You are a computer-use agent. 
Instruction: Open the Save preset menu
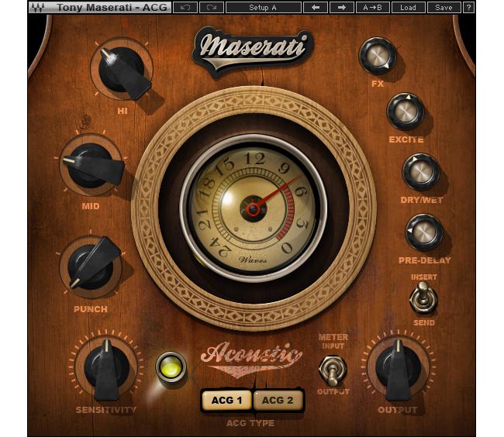pos(443,8)
